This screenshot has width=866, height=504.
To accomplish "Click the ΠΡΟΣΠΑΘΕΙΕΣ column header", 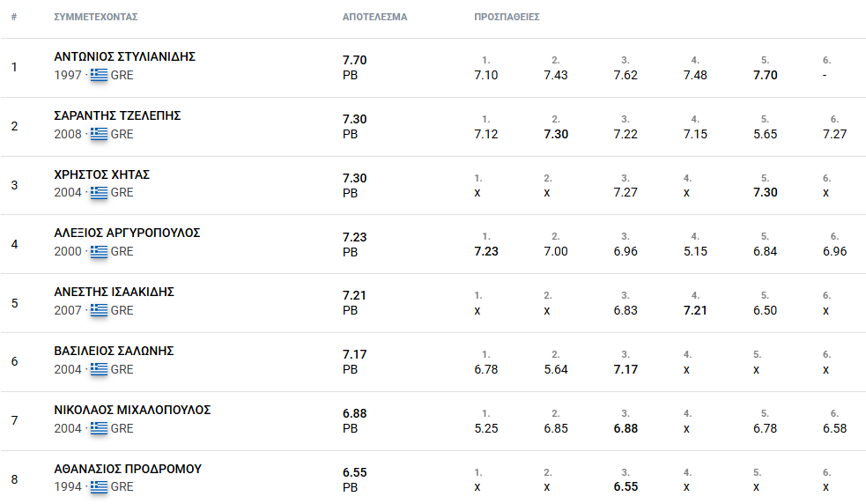I will (x=507, y=17).
